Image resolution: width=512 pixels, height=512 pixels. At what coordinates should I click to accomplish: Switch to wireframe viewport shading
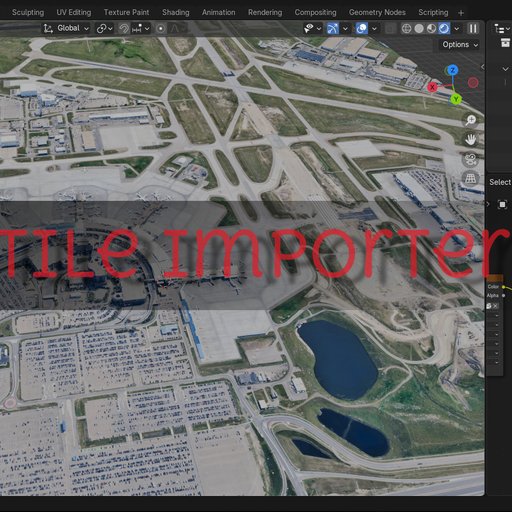tap(406, 29)
